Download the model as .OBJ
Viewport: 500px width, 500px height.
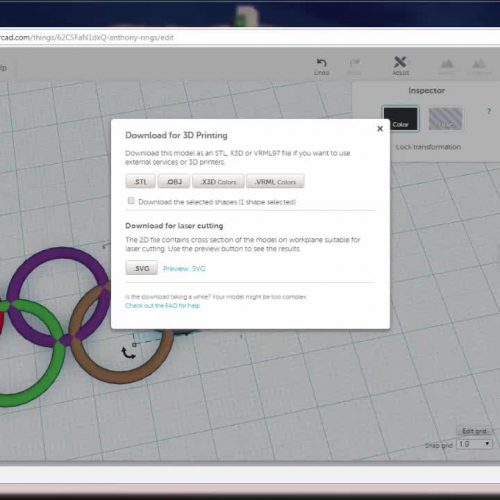[174, 182]
